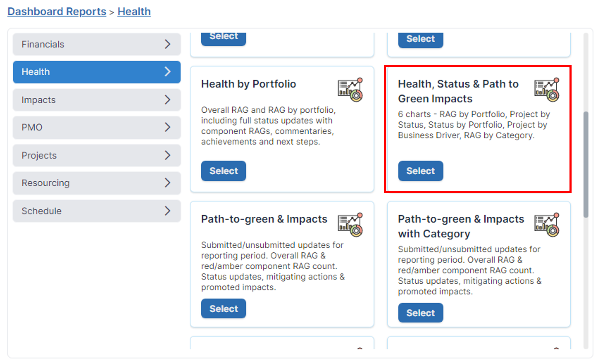This screenshot has height=364, width=599.
Task: Click the '6 charts - RAG by Portfolio' description
Action: click(474, 124)
